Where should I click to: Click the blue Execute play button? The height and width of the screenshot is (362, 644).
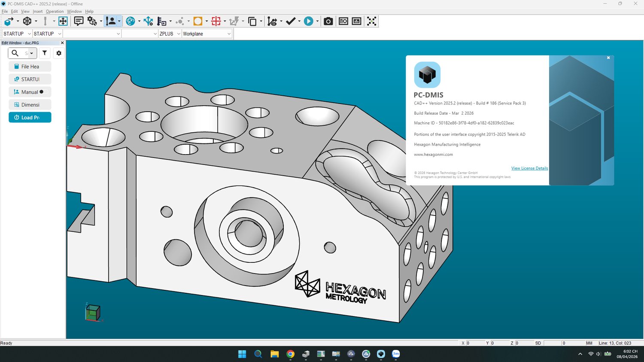tap(308, 21)
